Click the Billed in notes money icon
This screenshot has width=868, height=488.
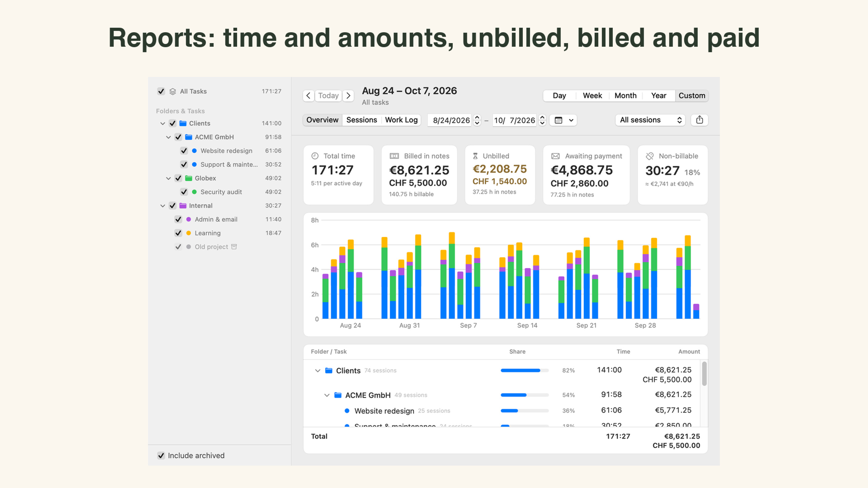click(394, 156)
